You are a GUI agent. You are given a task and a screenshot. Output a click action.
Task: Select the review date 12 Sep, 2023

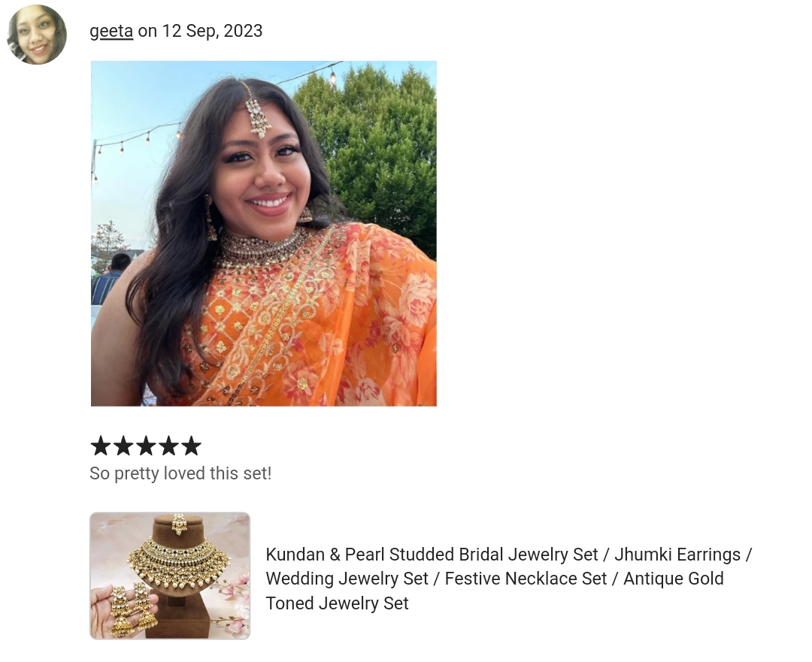[212, 31]
